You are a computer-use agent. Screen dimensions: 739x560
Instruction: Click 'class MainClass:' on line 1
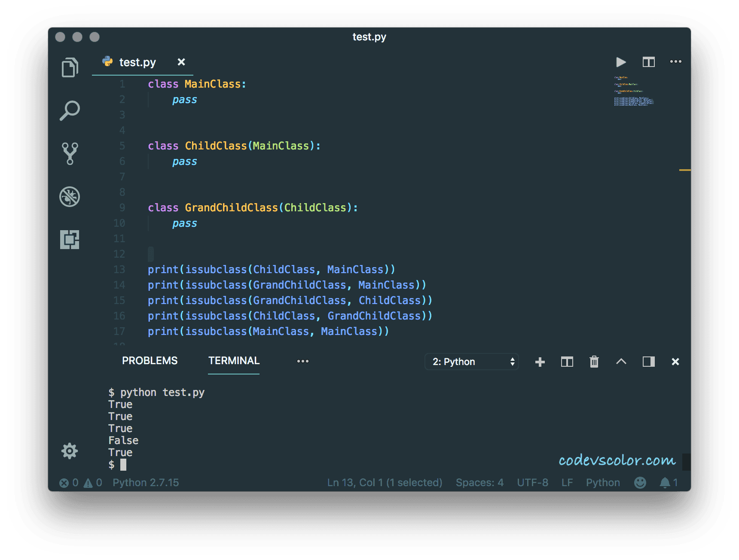[197, 84]
